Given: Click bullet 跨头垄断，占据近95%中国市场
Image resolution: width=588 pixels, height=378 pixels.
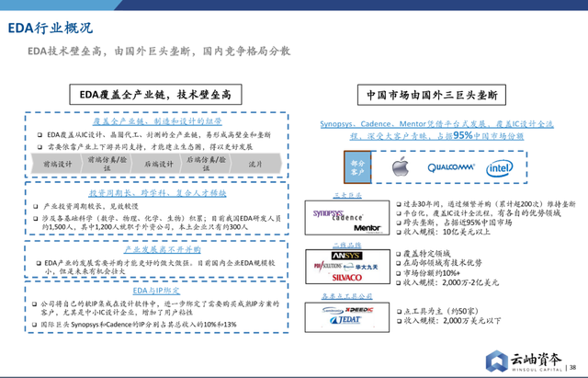Looking at the screenshot, I should pyautogui.click(x=458, y=223).
